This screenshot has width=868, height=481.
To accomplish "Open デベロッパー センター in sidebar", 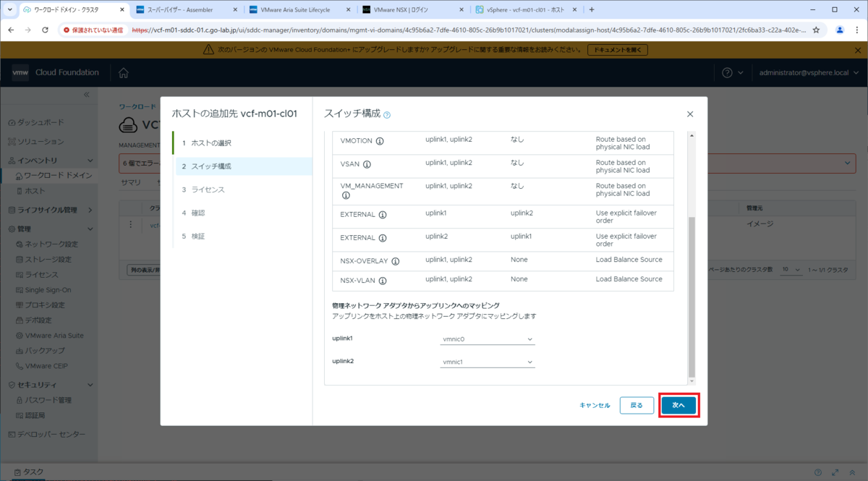I will pyautogui.click(x=47, y=434).
